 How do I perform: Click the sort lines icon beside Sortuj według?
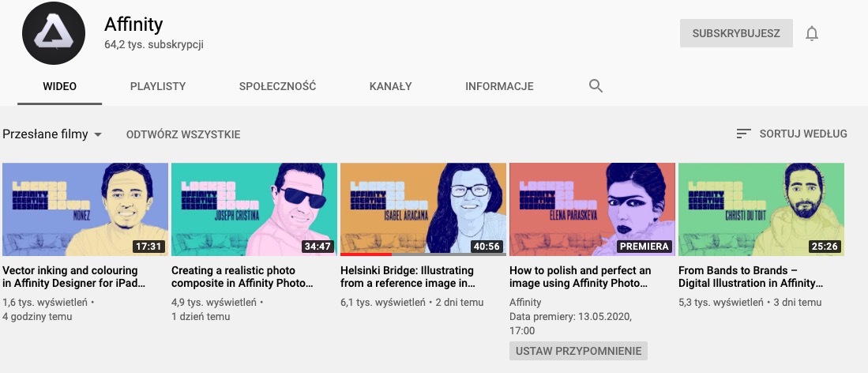pos(743,134)
